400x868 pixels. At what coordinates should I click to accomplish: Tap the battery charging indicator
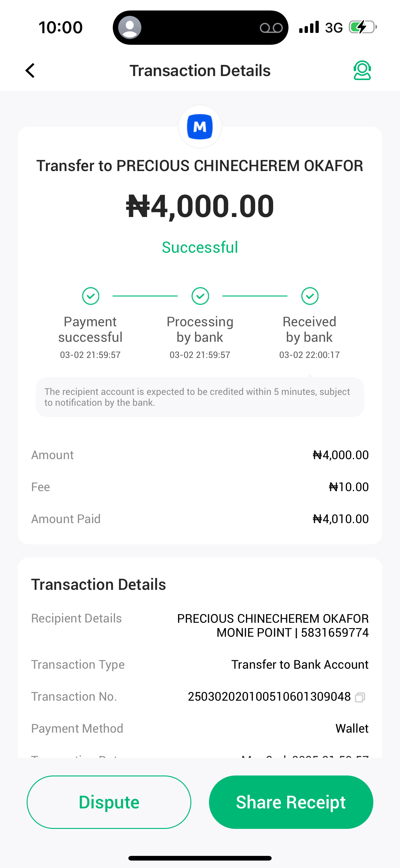coord(362,27)
